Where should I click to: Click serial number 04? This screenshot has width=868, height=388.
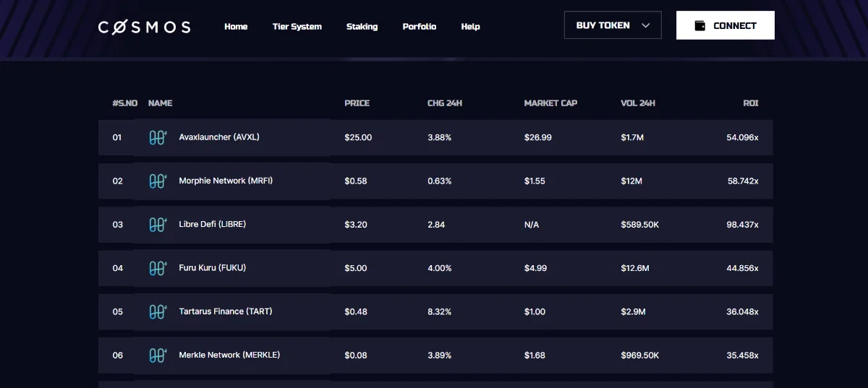(118, 268)
